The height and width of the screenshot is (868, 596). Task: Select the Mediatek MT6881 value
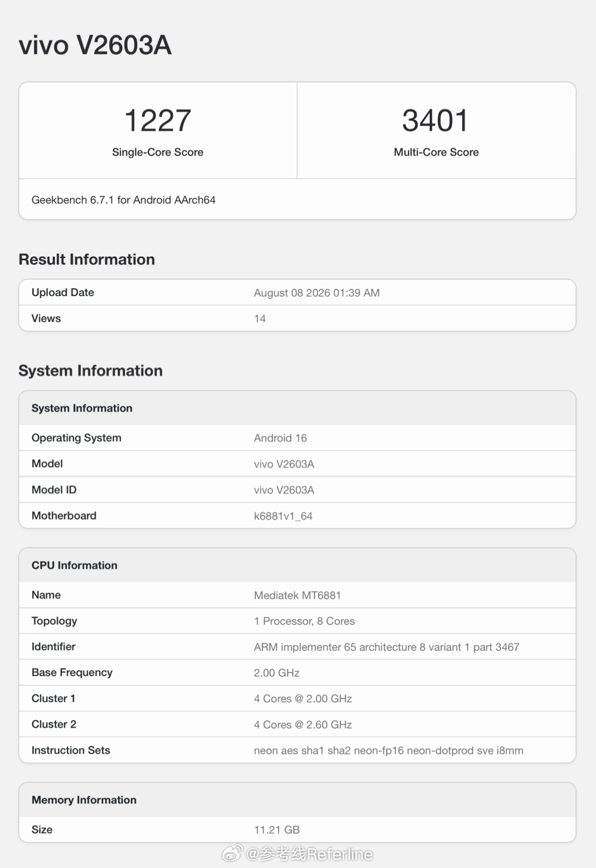pos(297,595)
